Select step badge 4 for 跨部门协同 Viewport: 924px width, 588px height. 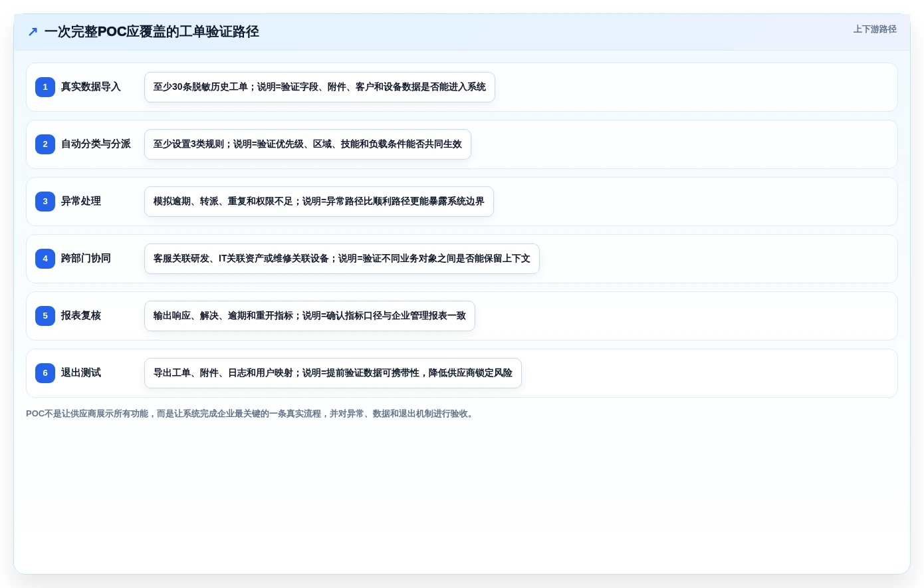click(45, 259)
